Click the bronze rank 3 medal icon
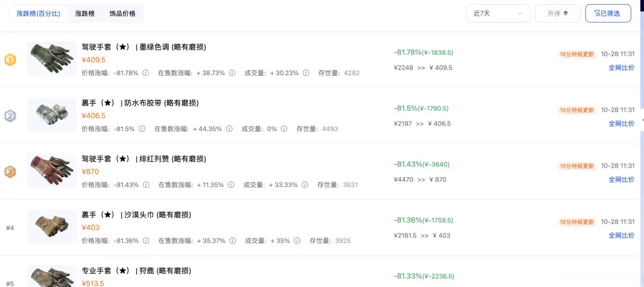Screen dimensions: 644x287 10,172
